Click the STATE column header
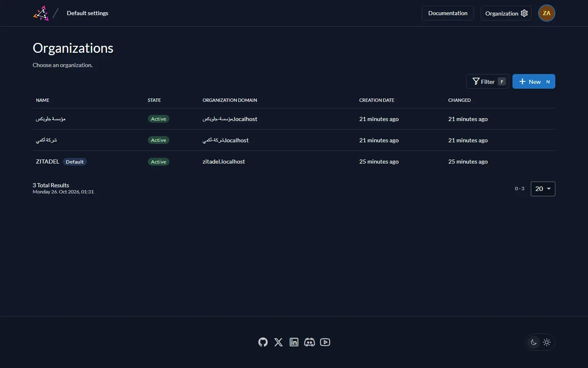 tap(154, 100)
